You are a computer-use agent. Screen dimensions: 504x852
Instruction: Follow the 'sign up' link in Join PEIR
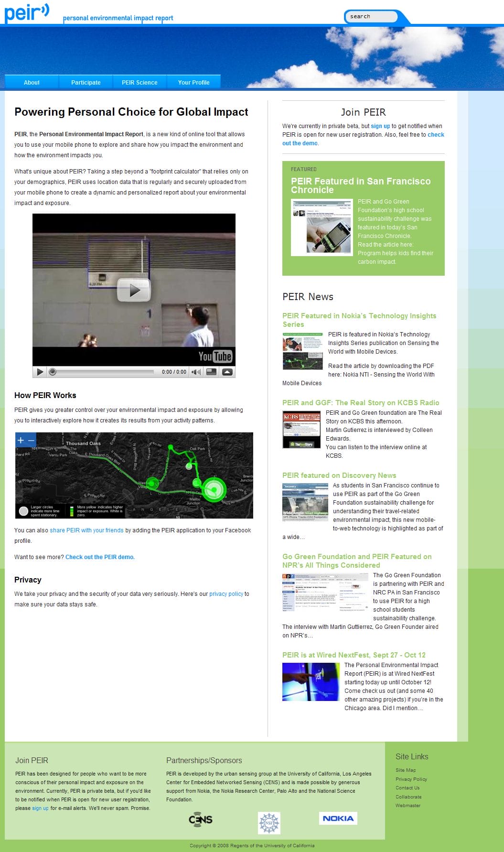coord(380,126)
